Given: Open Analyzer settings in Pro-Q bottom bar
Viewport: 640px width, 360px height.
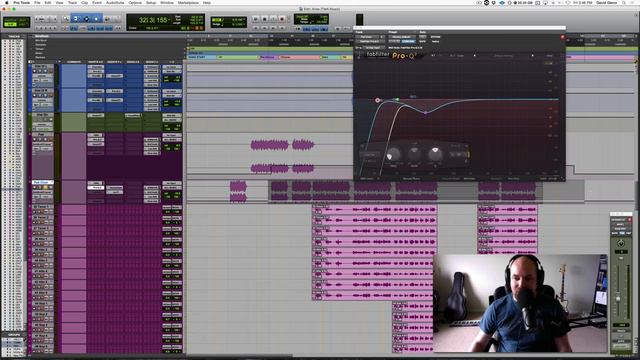Looking at the screenshot, I should click(x=469, y=178).
